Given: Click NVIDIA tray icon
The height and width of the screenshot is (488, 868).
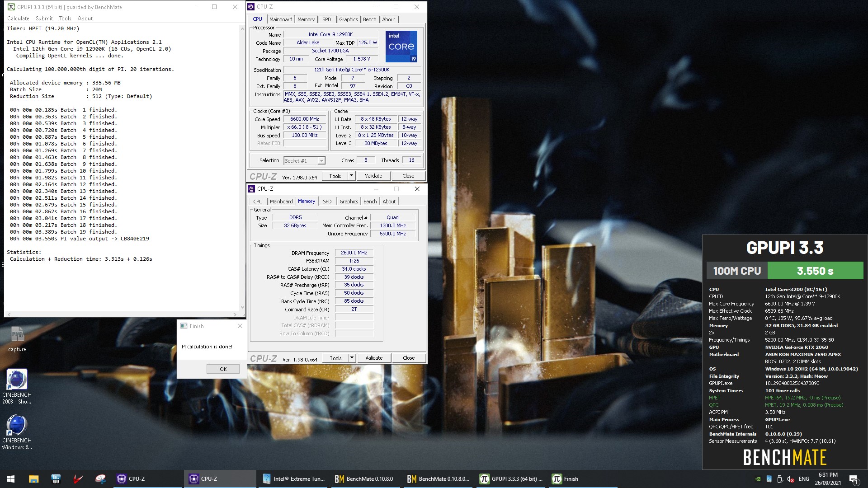Looking at the screenshot, I should (758, 479).
